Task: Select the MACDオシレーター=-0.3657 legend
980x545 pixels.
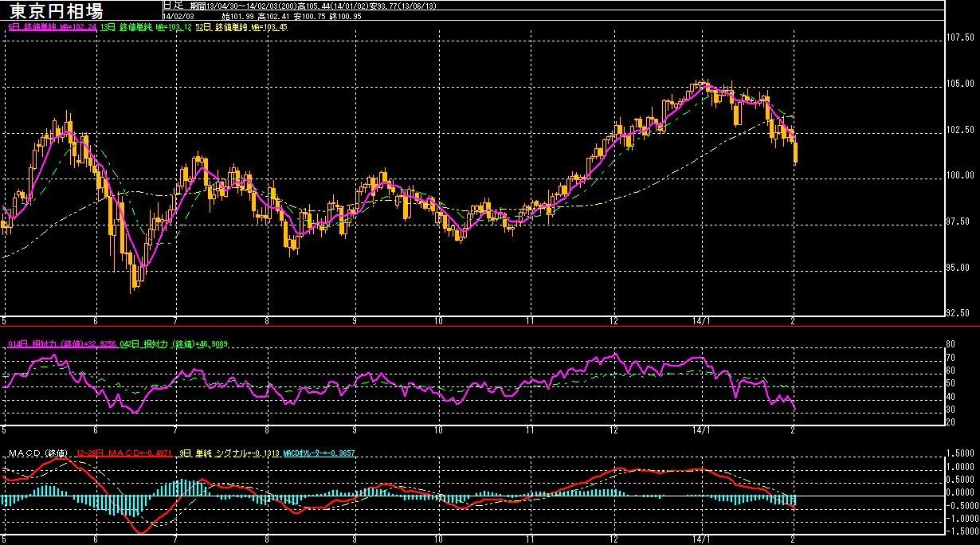Action: pos(319,453)
